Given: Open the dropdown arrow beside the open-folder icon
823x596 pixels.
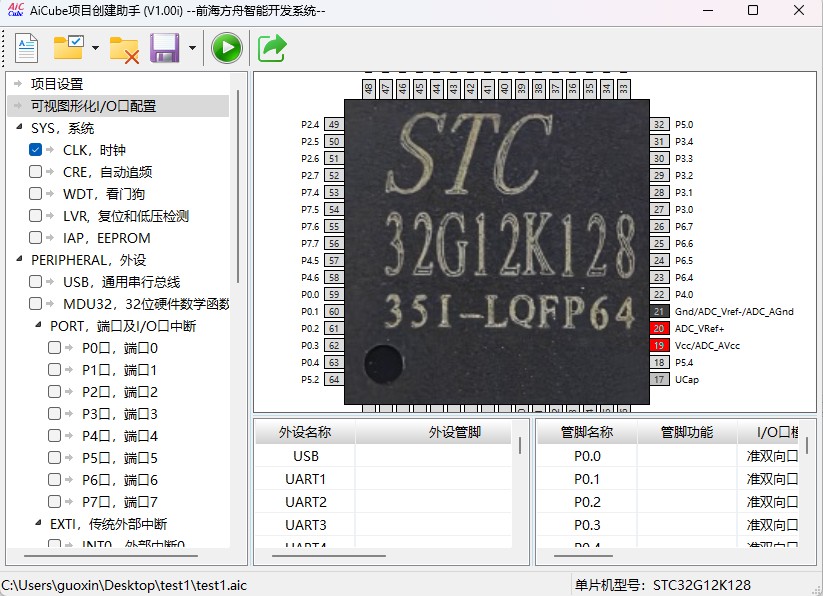Looking at the screenshot, I should 95,48.
